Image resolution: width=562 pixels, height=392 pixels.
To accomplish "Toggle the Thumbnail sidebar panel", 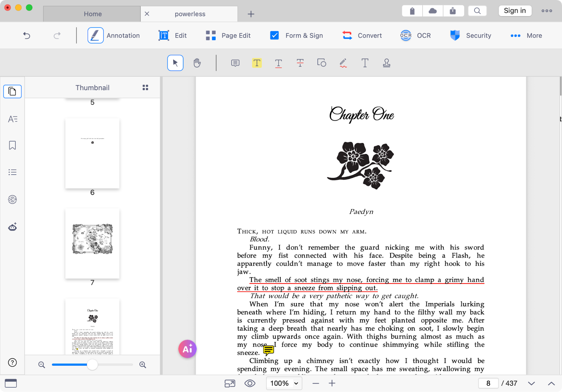I will tap(12, 92).
